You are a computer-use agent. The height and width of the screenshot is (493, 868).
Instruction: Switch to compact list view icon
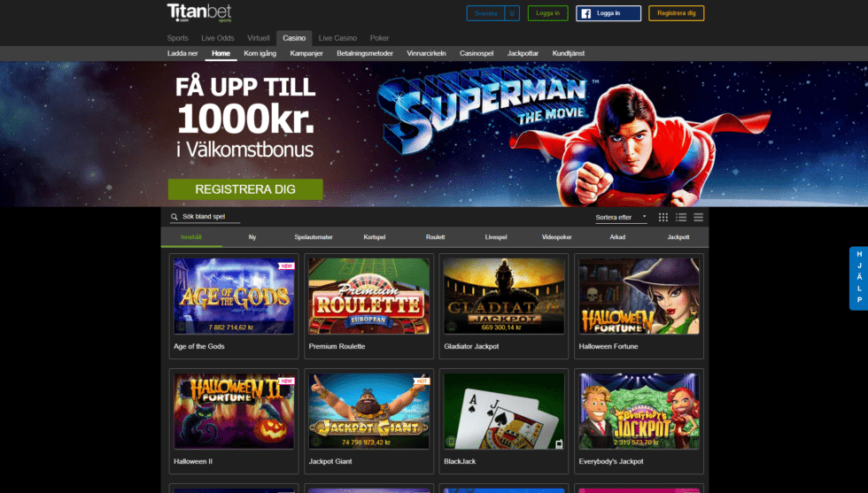pyautogui.click(x=699, y=218)
